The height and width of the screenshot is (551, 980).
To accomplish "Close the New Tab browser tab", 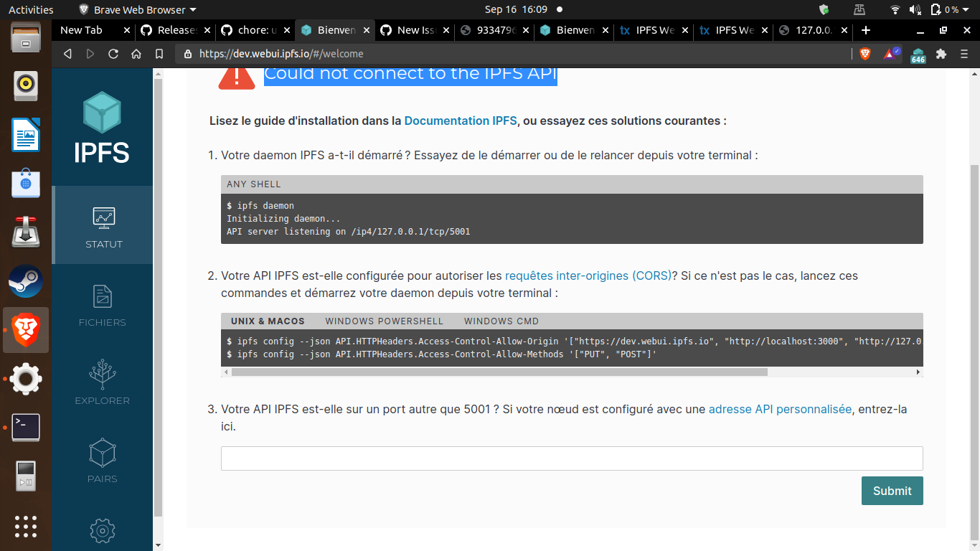I will point(127,30).
